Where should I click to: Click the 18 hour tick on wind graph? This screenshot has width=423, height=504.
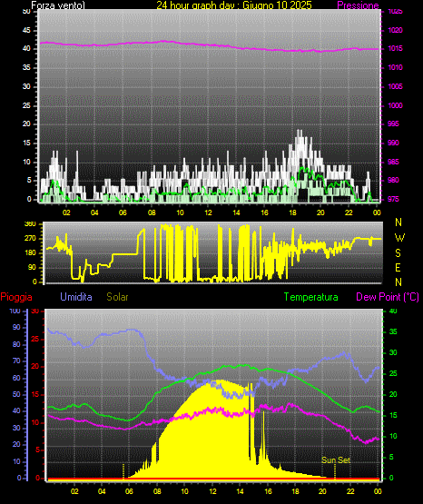tap(292, 212)
